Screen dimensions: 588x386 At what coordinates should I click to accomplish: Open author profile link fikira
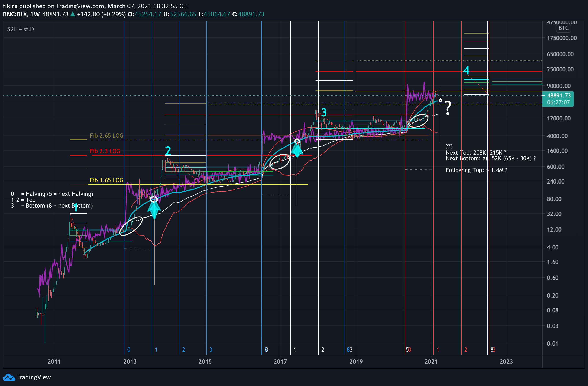tap(10, 6)
